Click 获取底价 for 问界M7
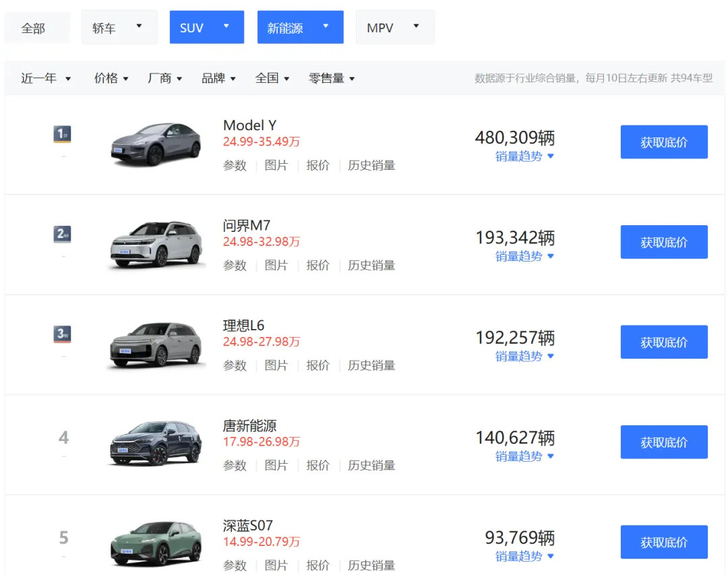Viewport: 728px width, 575px height. [x=664, y=242]
